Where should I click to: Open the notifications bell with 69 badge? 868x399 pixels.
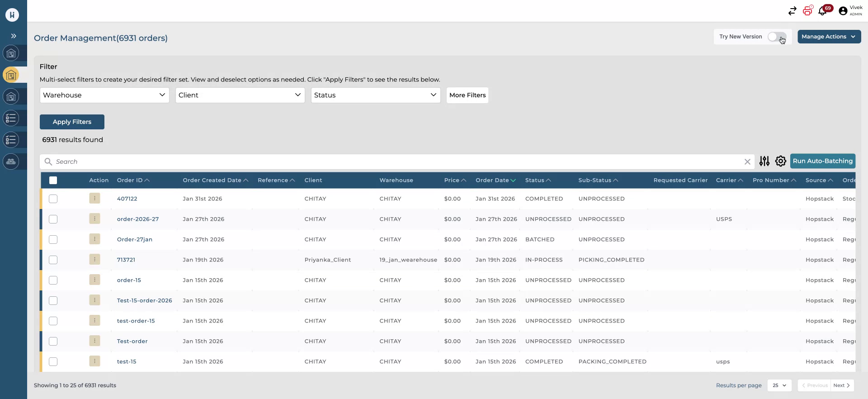(822, 11)
